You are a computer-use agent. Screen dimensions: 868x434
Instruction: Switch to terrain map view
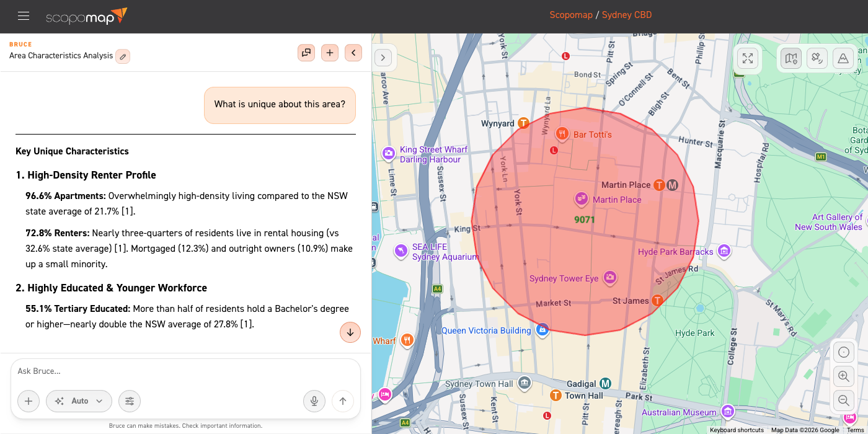click(843, 58)
